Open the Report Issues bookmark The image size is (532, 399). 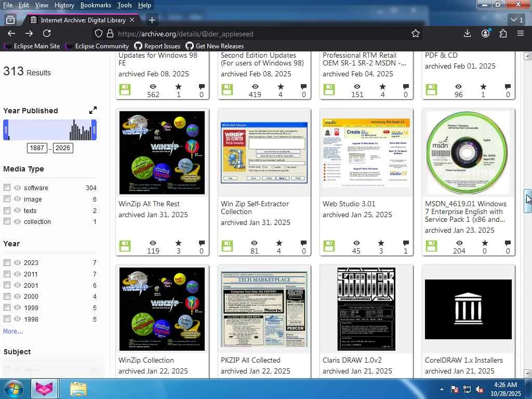tap(157, 46)
